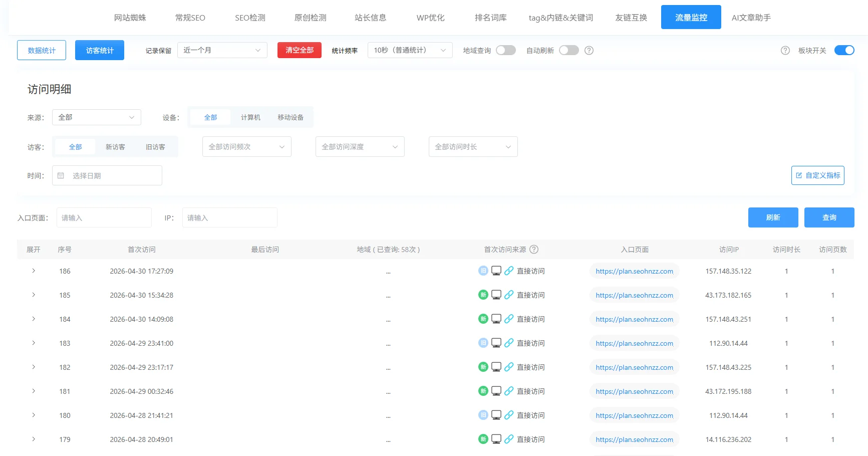This screenshot has height=456, width=868.
Task: Open 来源 全部 dropdown
Action: [x=97, y=117]
